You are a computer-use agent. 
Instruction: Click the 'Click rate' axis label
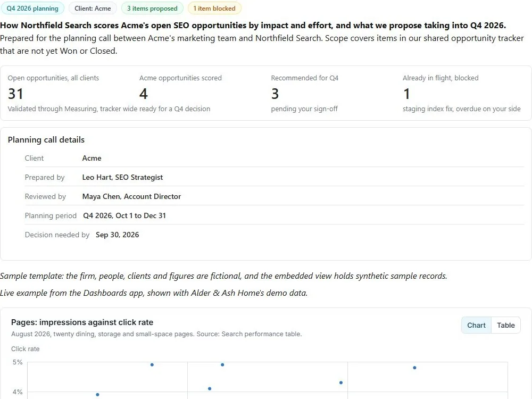[25, 349]
